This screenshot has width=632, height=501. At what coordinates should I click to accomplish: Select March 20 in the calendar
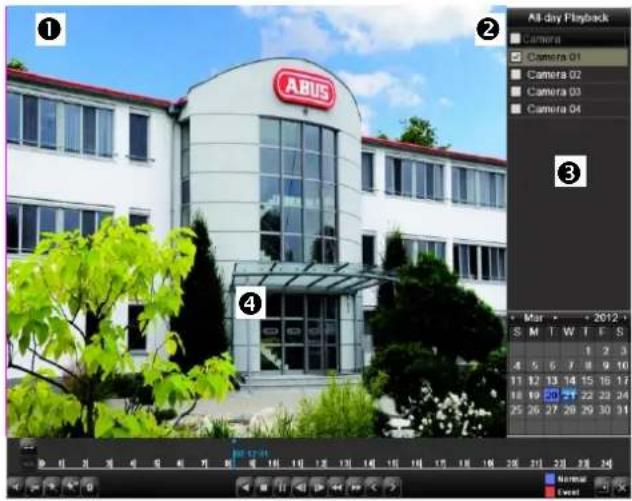(x=551, y=395)
